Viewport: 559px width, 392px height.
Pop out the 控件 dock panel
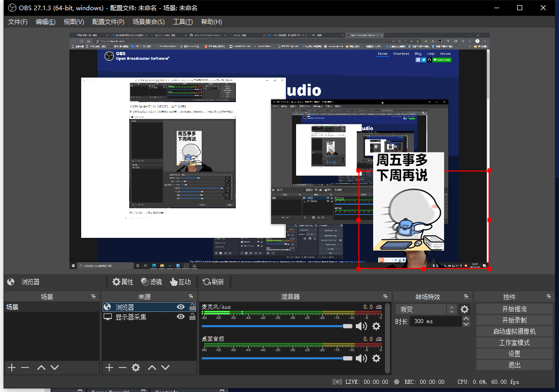[x=549, y=297]
